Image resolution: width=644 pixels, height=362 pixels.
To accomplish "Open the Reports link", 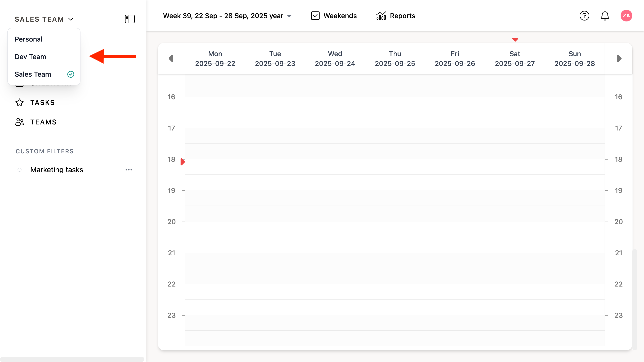I will pyautogui.click(x=402, y=16).
